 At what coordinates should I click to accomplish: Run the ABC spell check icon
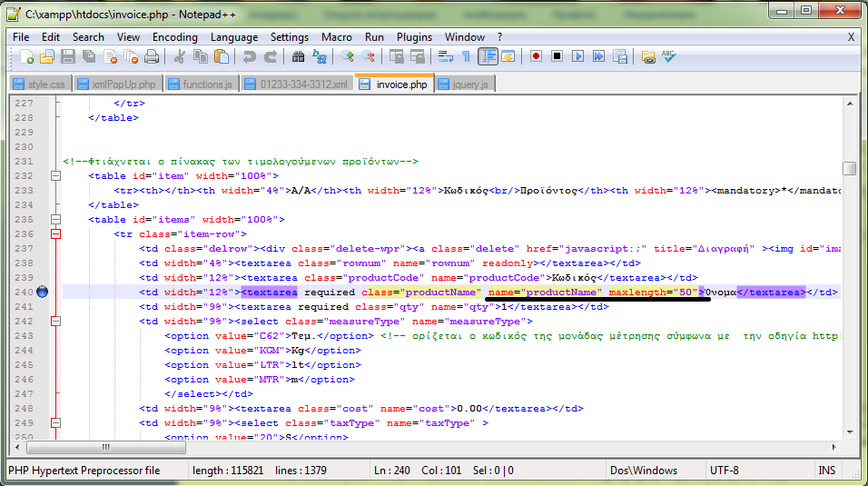point(669,56)
